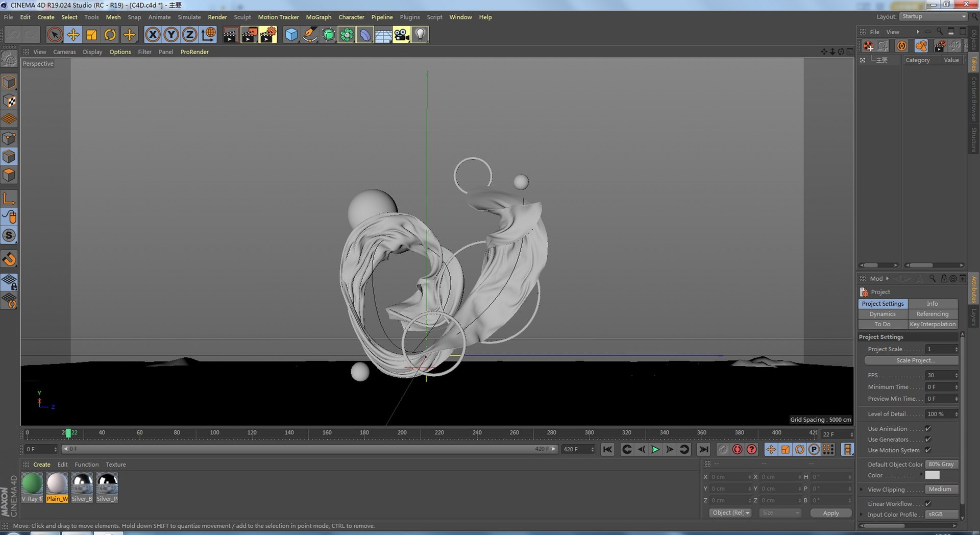Add a Light object
This screenshot has height=535, width=980.
420,35
